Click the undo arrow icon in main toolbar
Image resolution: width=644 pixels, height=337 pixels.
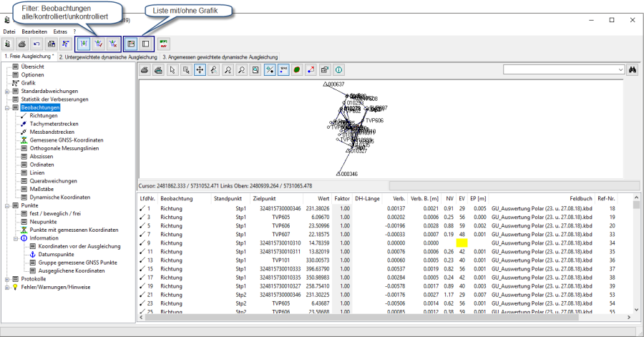pyautogui.click(x=36, y=44)
